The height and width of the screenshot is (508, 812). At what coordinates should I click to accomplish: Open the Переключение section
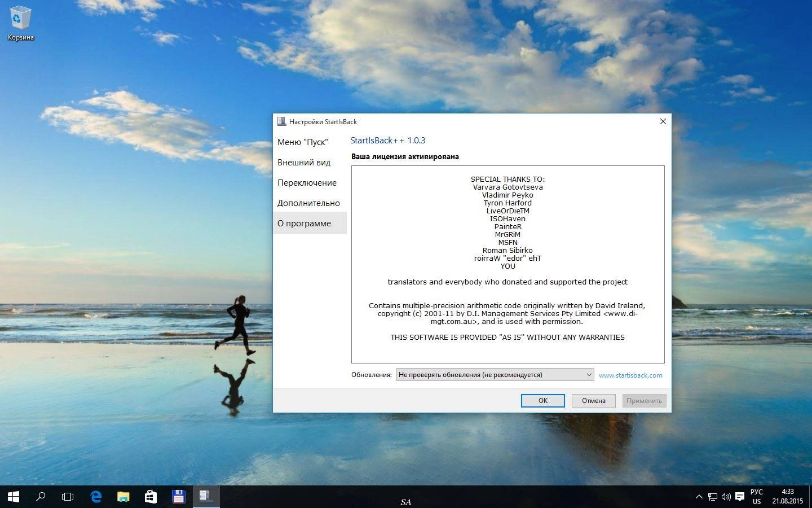pyautogui.click(x=310, y=183)
